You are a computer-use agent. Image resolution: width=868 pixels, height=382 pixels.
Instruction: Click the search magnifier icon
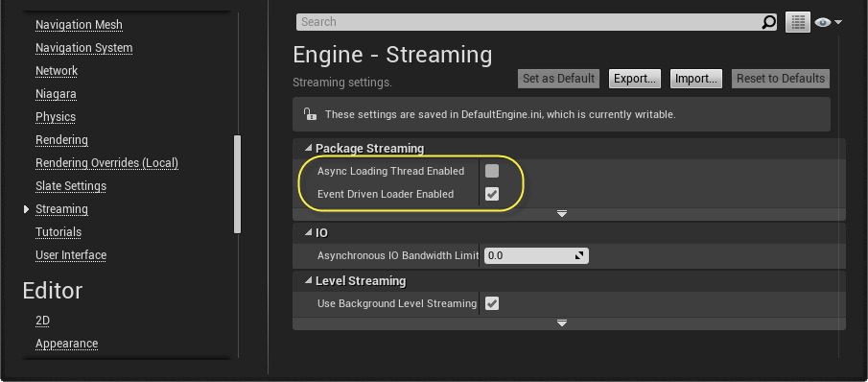coord(768,22)
